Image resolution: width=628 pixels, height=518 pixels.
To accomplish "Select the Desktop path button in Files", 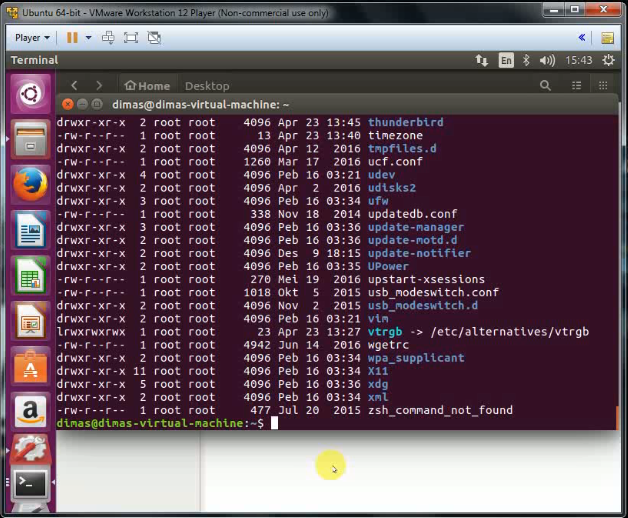I will point(207,86).
